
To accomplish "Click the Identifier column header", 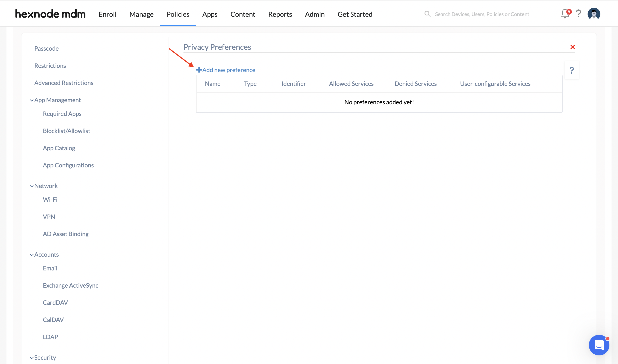I will coord(294,84).
